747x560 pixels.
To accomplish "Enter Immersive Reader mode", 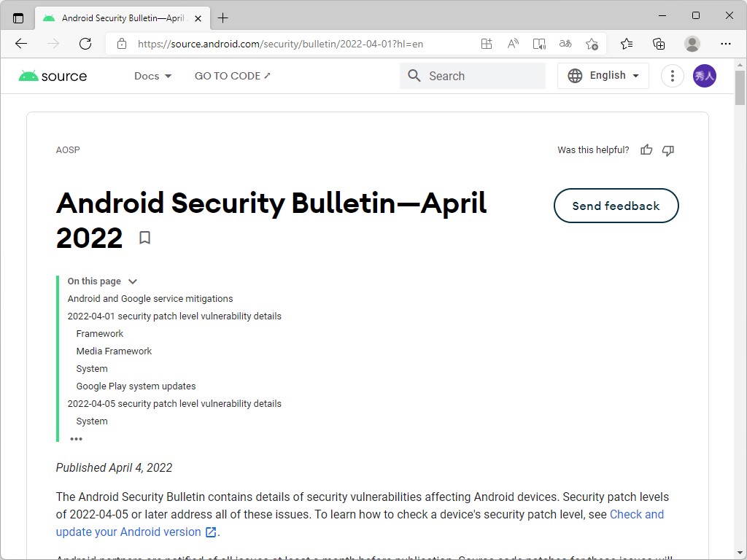I will click(539, 44).
